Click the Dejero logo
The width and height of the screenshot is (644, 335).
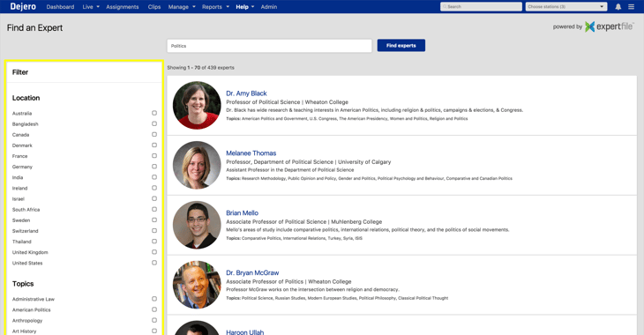(x=23, y=6)
